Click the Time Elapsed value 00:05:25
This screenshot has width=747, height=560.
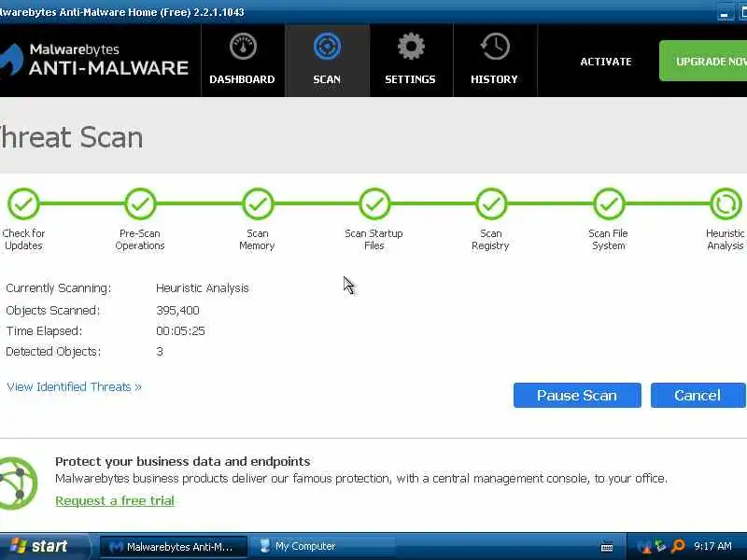tap(180, 331)
